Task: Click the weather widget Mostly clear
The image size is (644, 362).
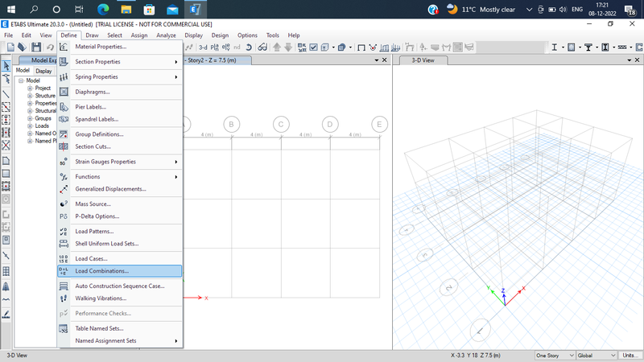Action: click(x=481, y=9)
